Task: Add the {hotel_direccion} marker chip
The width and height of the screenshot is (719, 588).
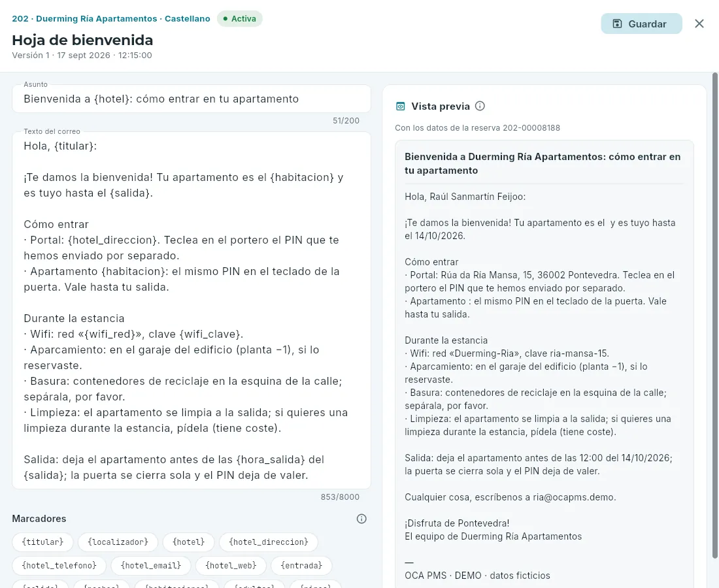Action: coord(268,542)
